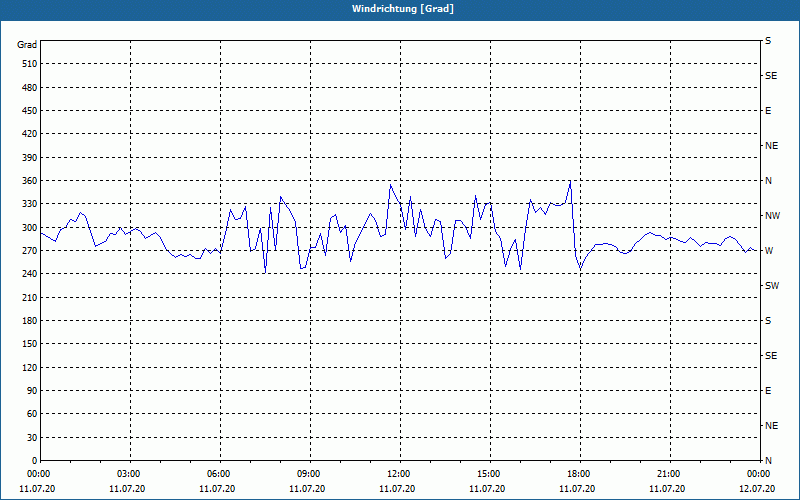Click the 11.07.20 date under 21:00
This screenshot has width=800, height=500.
click(x=667, y=489)
